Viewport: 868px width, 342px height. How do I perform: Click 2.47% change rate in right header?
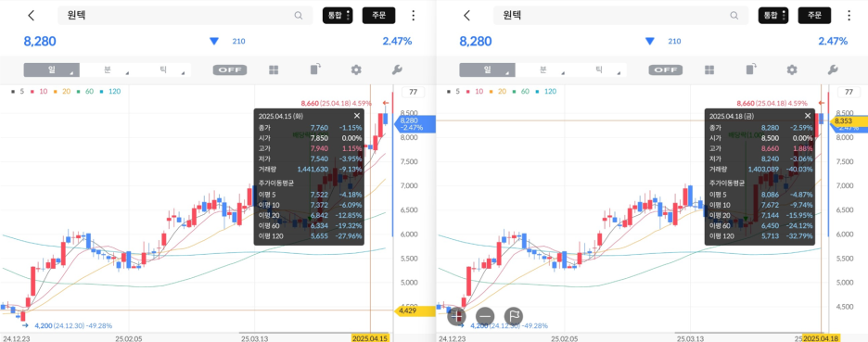coord(833,41)
